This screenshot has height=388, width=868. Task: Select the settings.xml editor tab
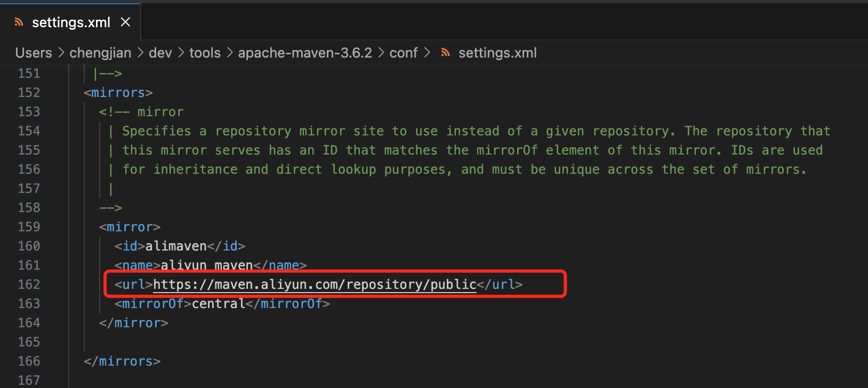click(70, 22)
